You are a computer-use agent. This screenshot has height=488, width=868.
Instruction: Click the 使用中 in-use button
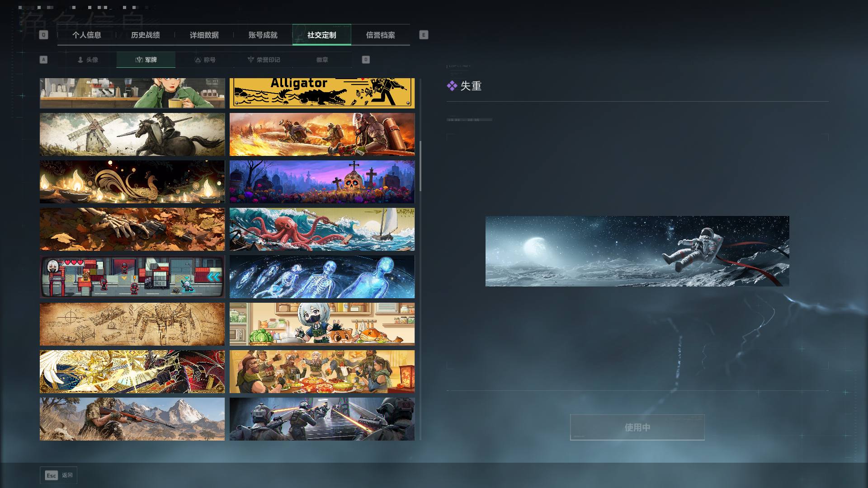(x=637, y=427)
